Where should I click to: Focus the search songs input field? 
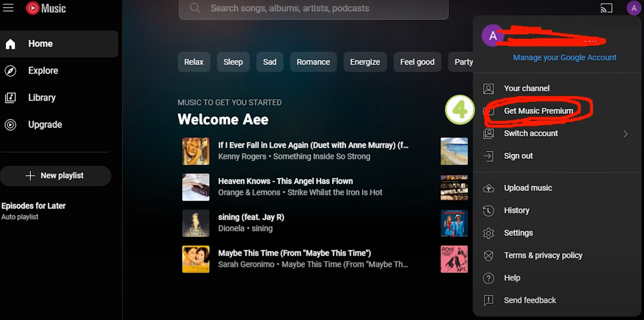coord(314,8)
